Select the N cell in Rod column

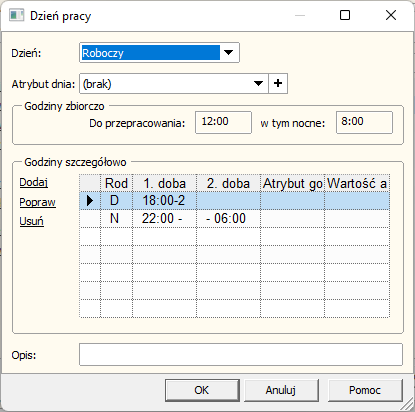coord(116,219)
